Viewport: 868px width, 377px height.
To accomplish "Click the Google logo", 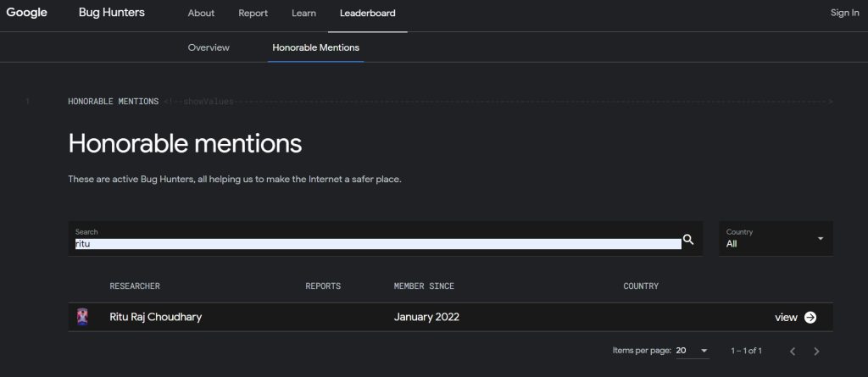I will click(27, 13).
